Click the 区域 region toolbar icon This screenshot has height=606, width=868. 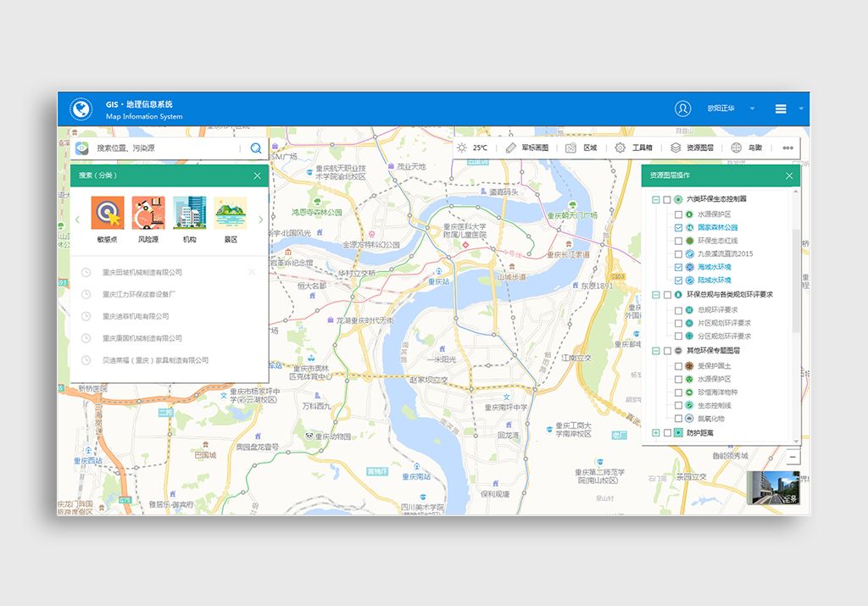pos(571,147)
